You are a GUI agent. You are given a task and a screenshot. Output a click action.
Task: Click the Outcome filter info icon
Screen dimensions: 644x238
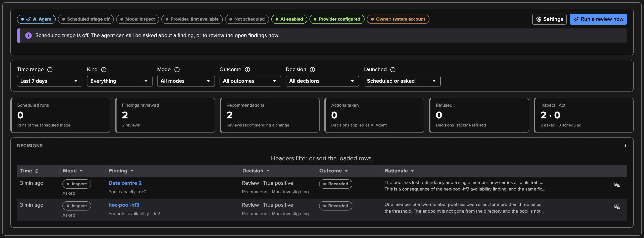tap(247, 70)
